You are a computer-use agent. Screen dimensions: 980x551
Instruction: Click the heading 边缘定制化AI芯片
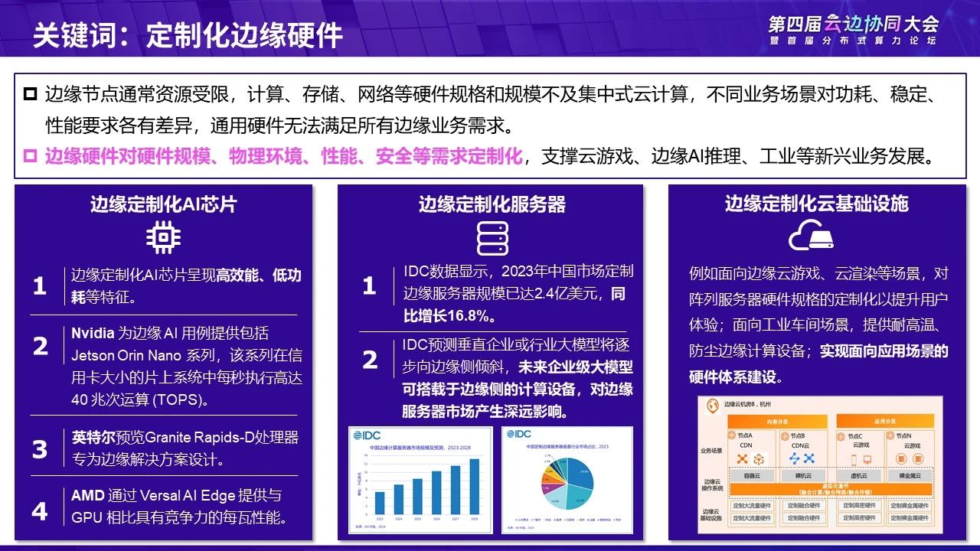(164, 204)
